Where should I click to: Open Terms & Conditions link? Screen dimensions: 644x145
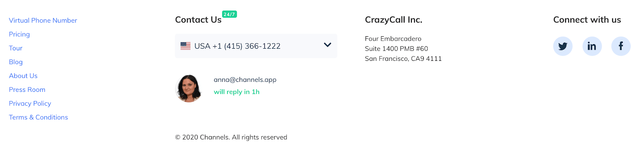(x=39, y=117)
